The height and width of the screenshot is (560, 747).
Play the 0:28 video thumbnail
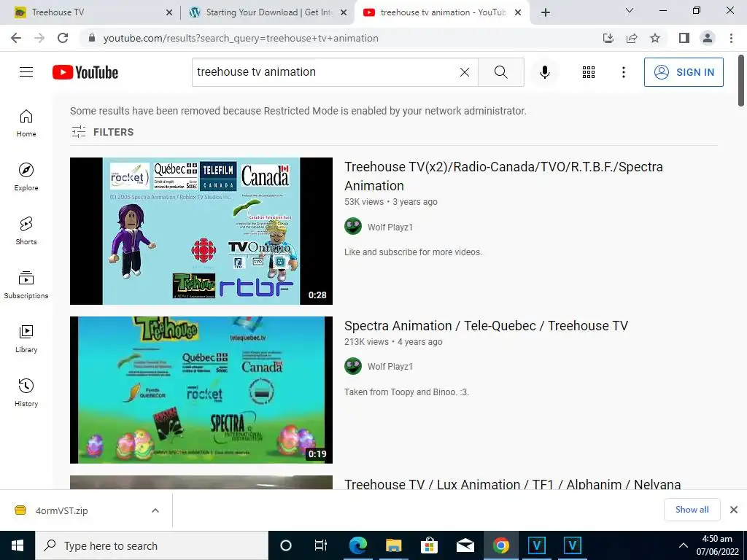tap(201, 231)
